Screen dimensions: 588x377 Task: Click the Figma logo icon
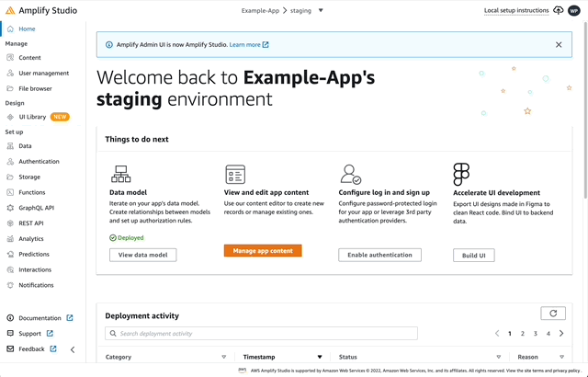coord(461,174)
